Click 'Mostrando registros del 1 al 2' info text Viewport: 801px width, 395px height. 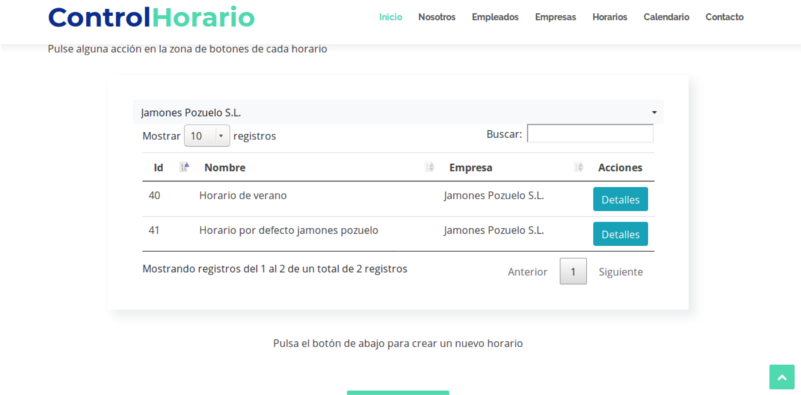(x=275, y=269)
